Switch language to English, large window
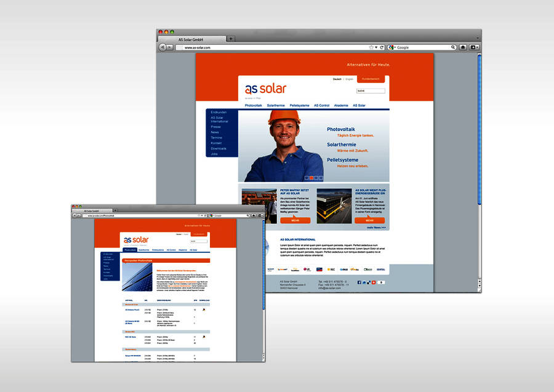This screenshot has width=554, height=392. (349, 79)
